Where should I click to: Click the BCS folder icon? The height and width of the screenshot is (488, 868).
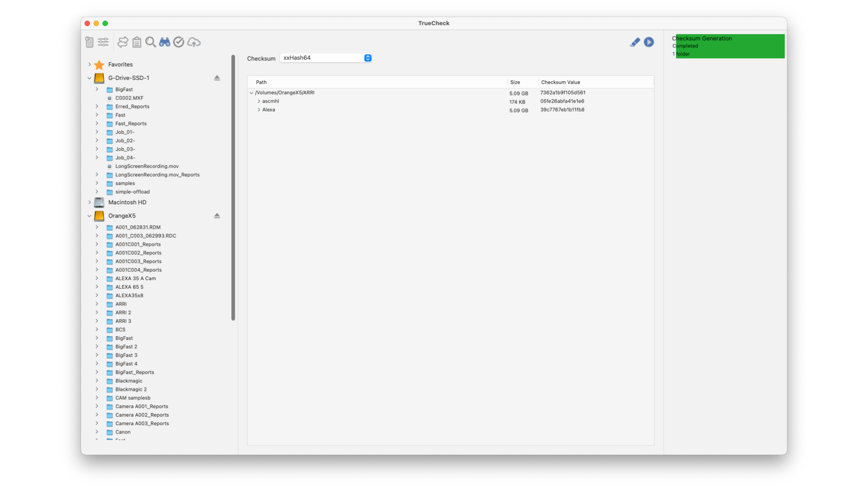pos(109,330)
